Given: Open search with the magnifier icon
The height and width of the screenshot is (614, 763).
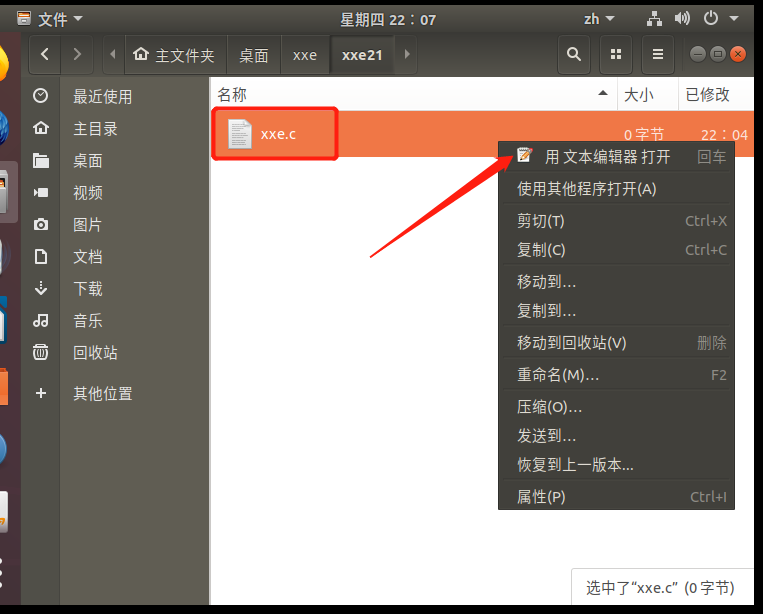Looking at the screenshot, I should coord(574,54).
